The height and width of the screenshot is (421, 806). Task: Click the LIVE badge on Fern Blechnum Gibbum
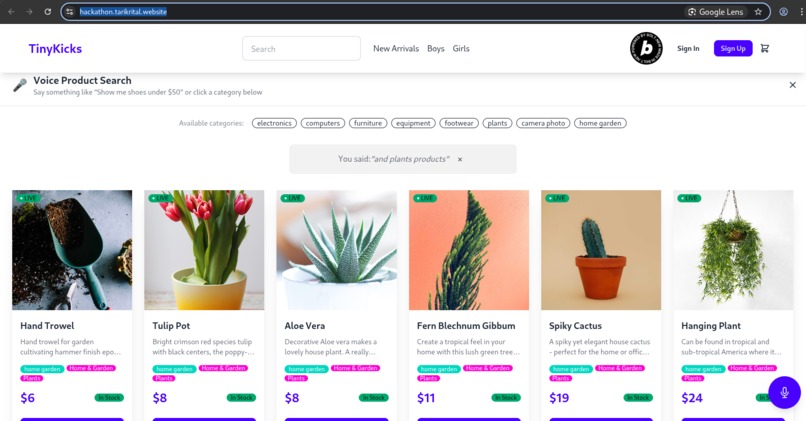(x=425, y=198)
